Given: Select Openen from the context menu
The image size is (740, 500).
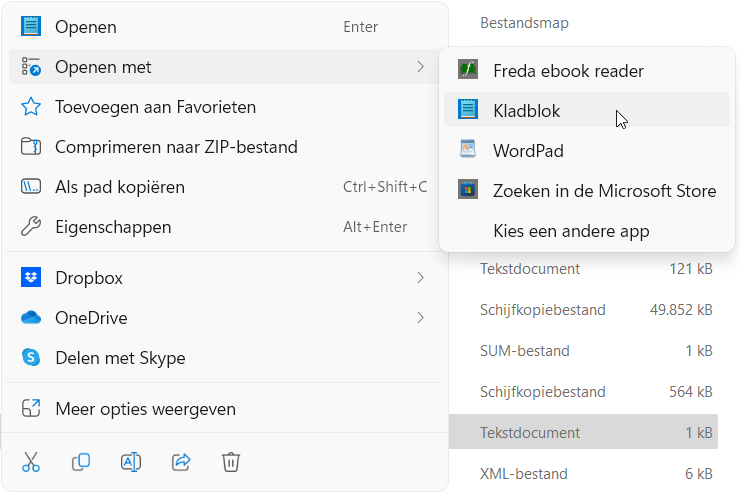Looking at the screenshot, I should point(224,27).
